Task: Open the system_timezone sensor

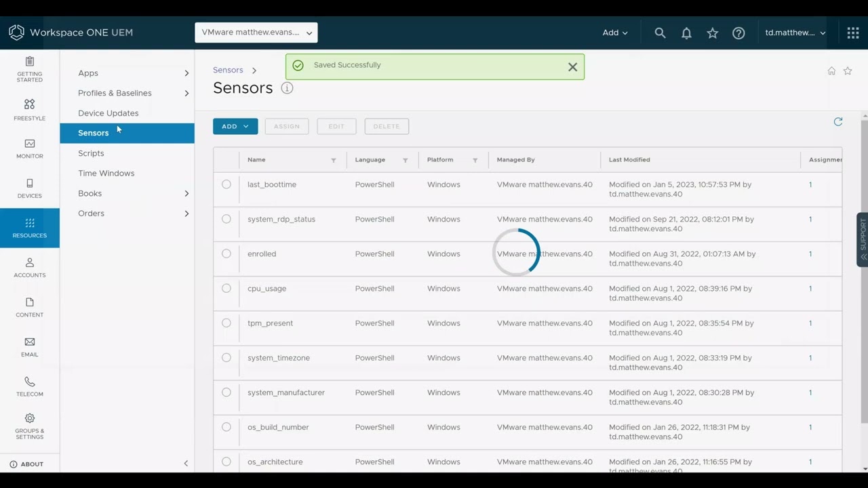Action: tap(279, 357)
